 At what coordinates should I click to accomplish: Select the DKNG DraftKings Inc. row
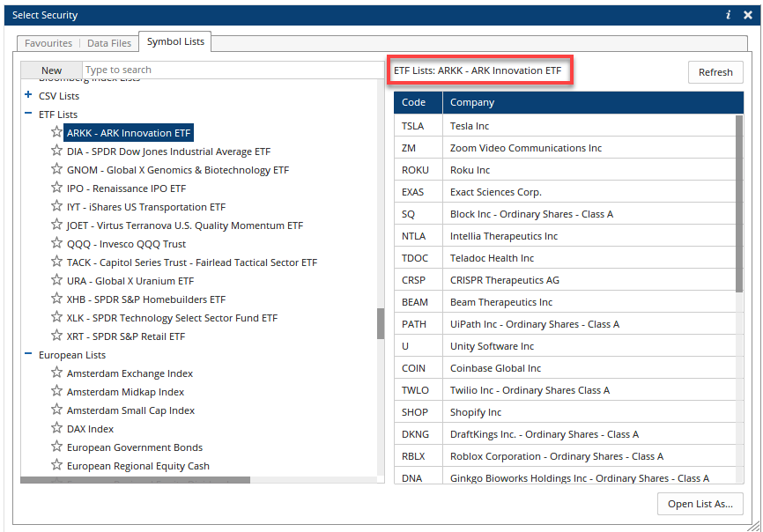565,433
